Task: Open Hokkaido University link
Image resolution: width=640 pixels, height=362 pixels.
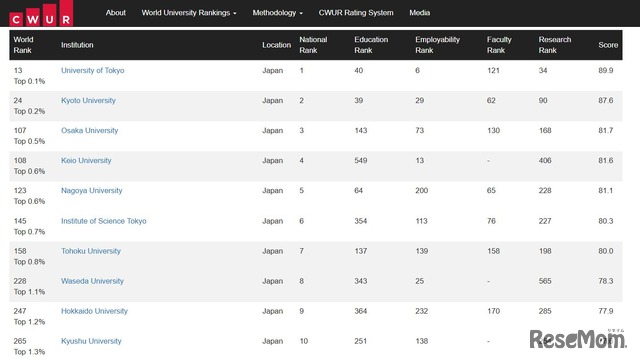Action: point(94,311)
